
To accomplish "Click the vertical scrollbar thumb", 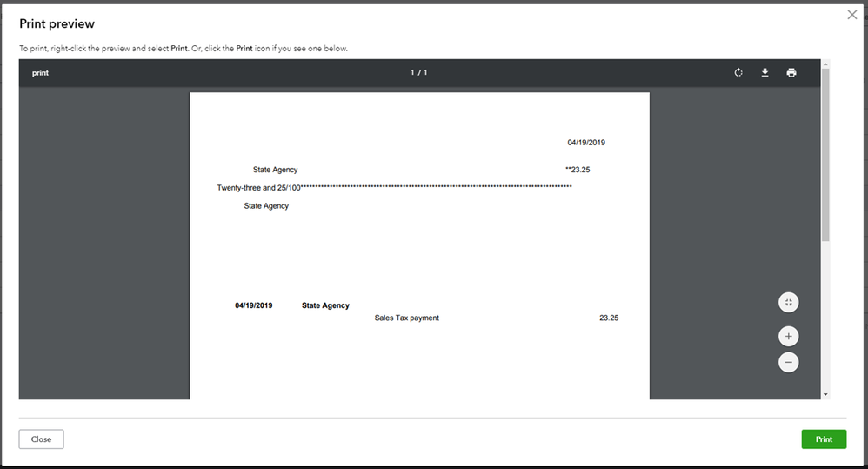I will pyautogui.click(x=825, y=155).
